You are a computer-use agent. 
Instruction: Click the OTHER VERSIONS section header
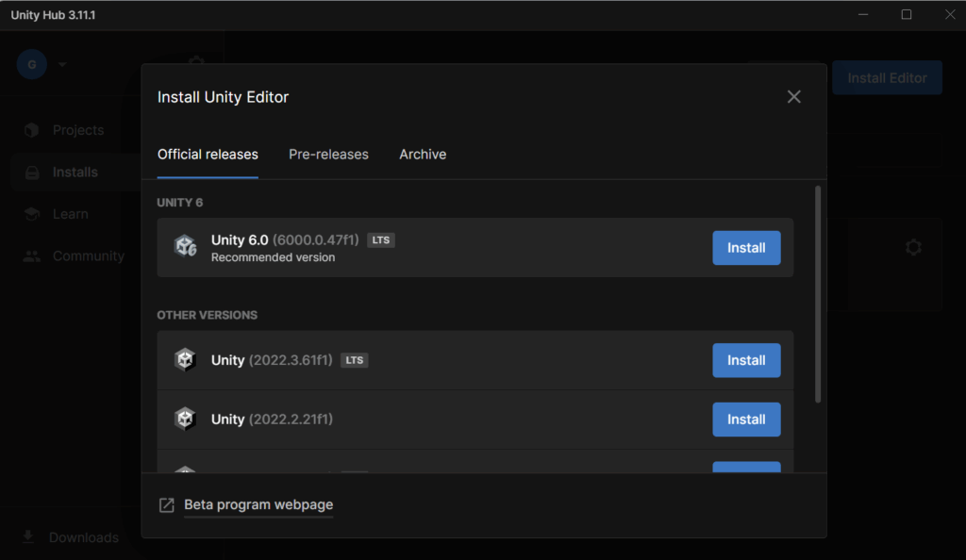click(207, 315)
